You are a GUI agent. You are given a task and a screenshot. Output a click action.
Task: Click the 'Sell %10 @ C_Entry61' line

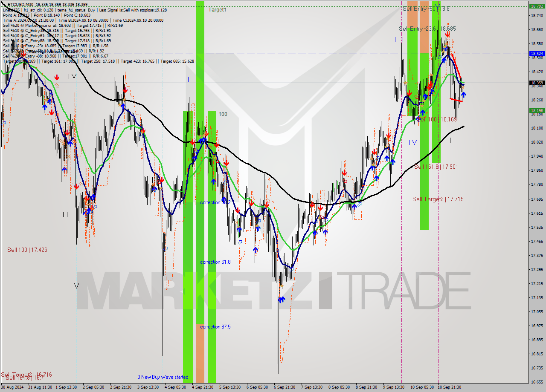tap(57, 35)
